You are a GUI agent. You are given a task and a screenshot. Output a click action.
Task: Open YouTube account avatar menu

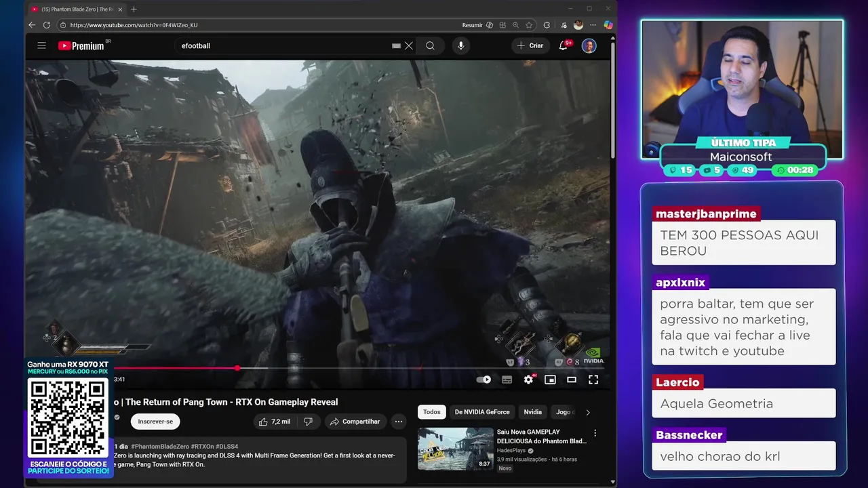589,45
